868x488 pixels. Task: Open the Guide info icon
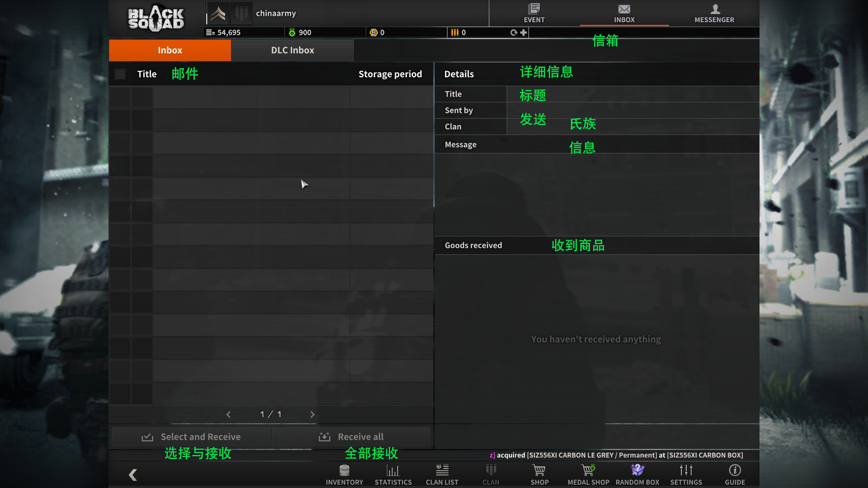click(x=735, y=470)
